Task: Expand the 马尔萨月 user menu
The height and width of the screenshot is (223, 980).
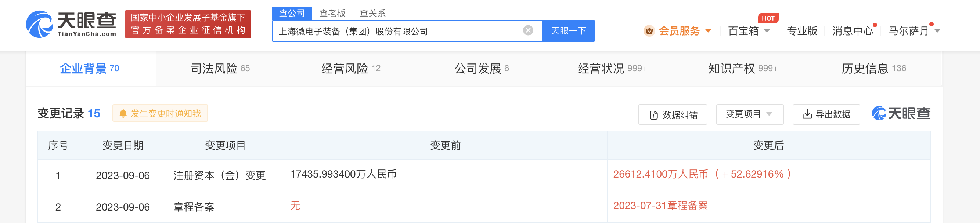Action: pos(937,31)
